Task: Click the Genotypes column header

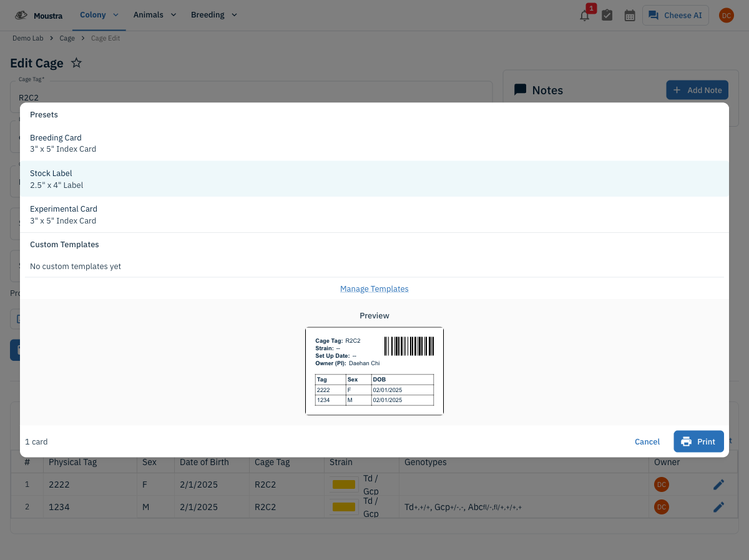Action: (x=426, y=462)
